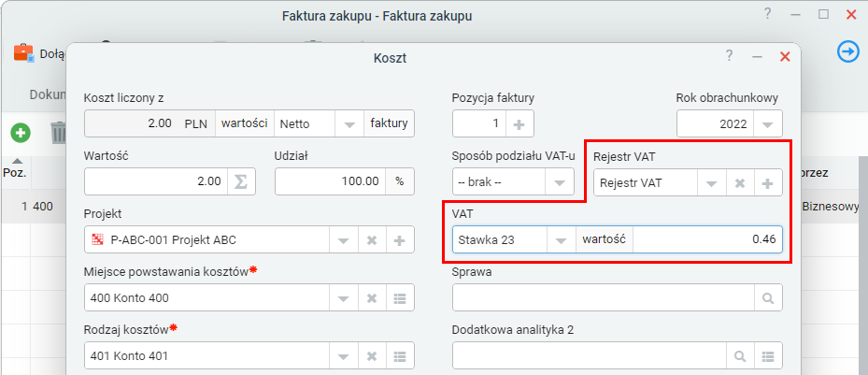Add a new Projekt with plus icon
Viewport: 868px width, 375px height.
pos(400,240)
